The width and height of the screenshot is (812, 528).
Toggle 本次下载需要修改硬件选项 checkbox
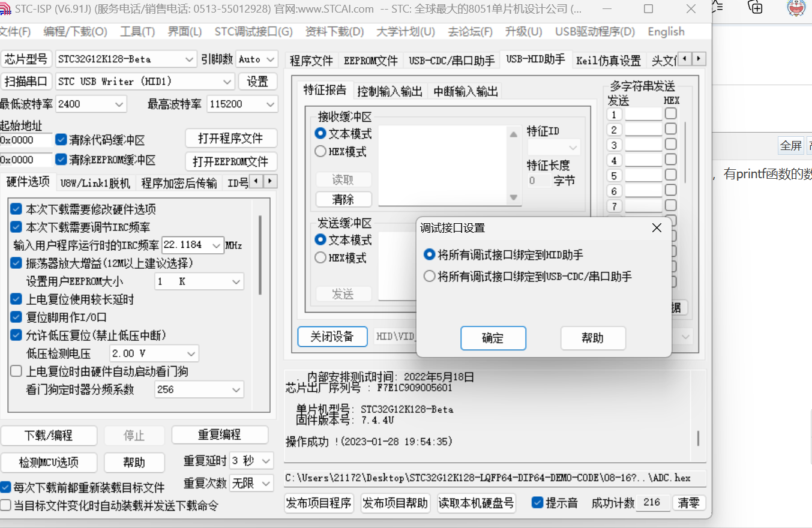[16, 209]
